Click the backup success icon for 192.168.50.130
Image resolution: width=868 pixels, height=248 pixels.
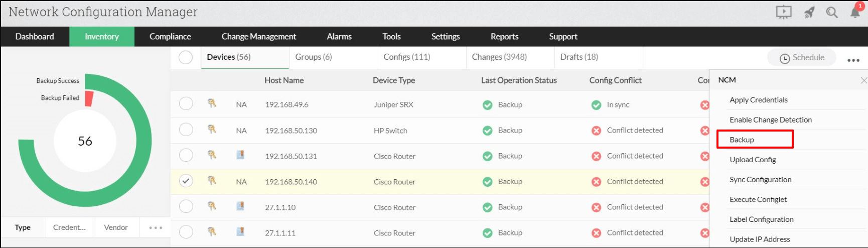click(487, 131)
